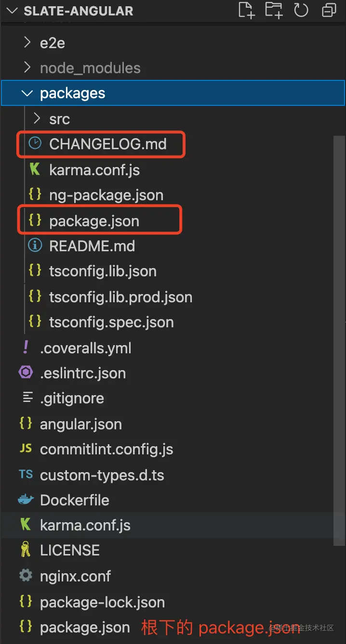Click the gear icon beside nginx.conf
The width and height of the screenshot is (346, 644).
click(x=26, y=575)
